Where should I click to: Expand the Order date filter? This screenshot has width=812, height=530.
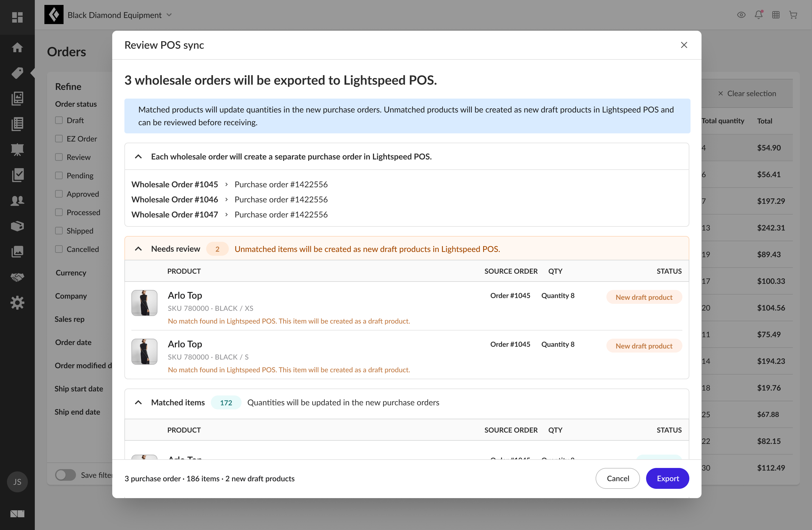click(73, 342)
